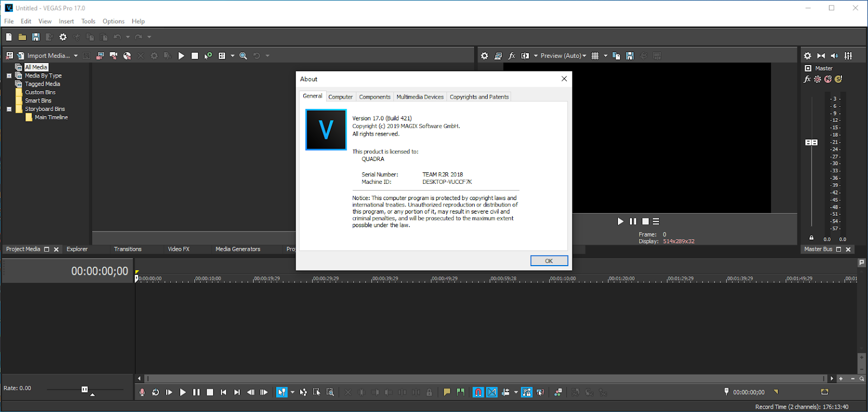Enable Snapping with the magnet icon

[x=478, y=392]
